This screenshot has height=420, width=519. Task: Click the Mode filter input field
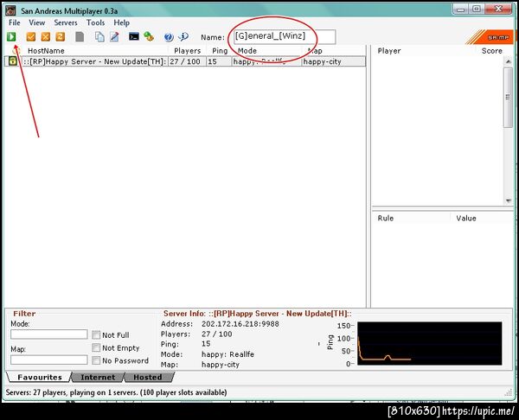(x=49, y=334)
